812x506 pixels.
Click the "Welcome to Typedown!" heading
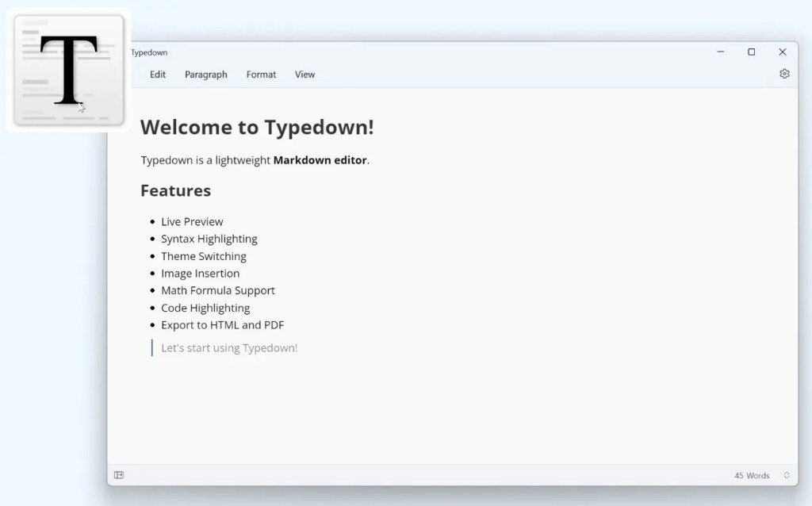(x=256, y=127)
